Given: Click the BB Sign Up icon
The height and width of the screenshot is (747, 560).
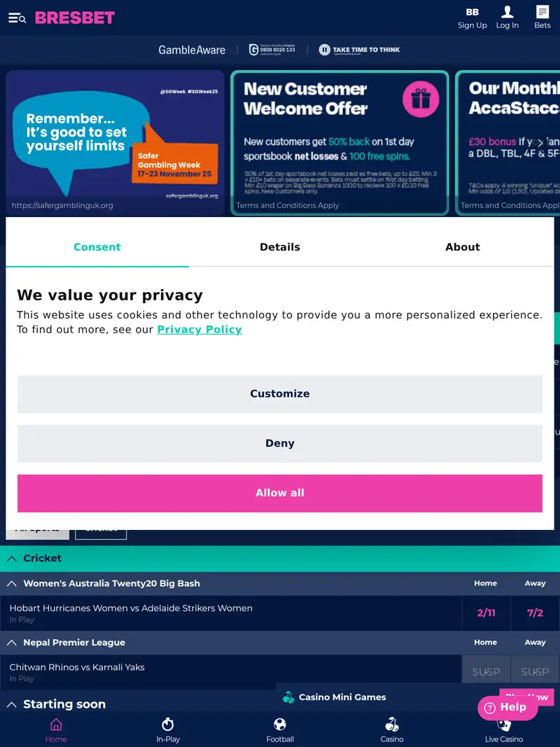Looking at the screenshot, I should [472, 12].
